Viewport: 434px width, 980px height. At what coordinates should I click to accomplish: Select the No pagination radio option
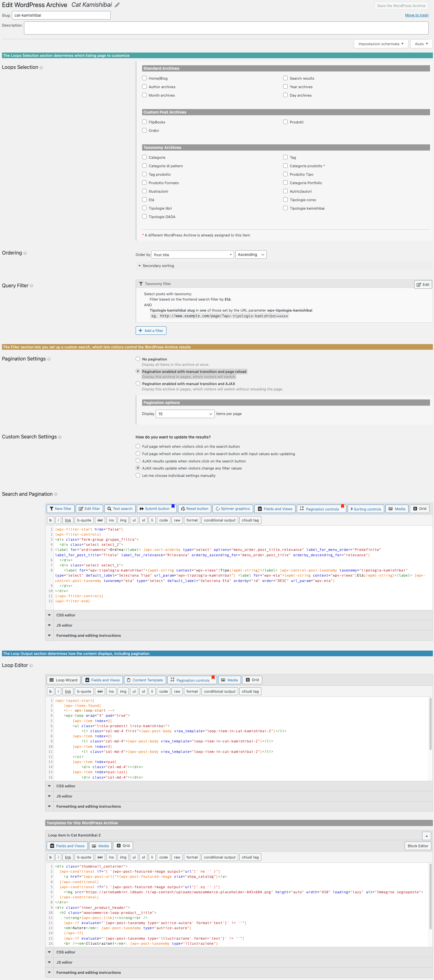point(138,359)
